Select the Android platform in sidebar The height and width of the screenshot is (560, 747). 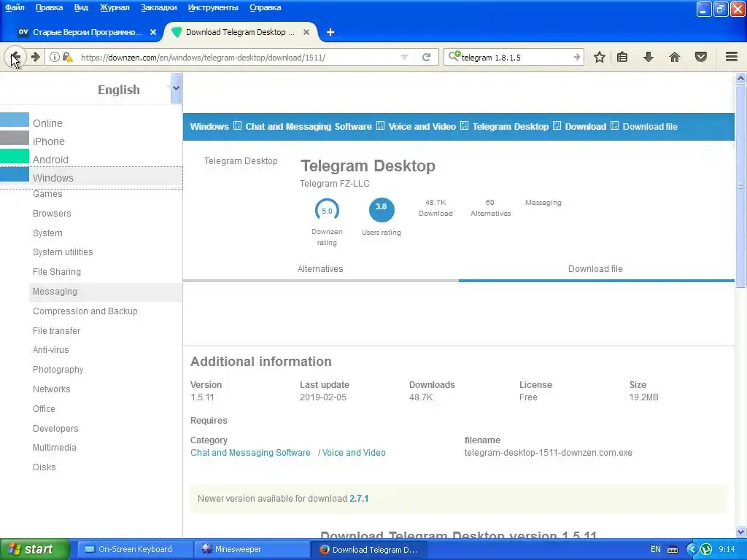click(50, 160)
